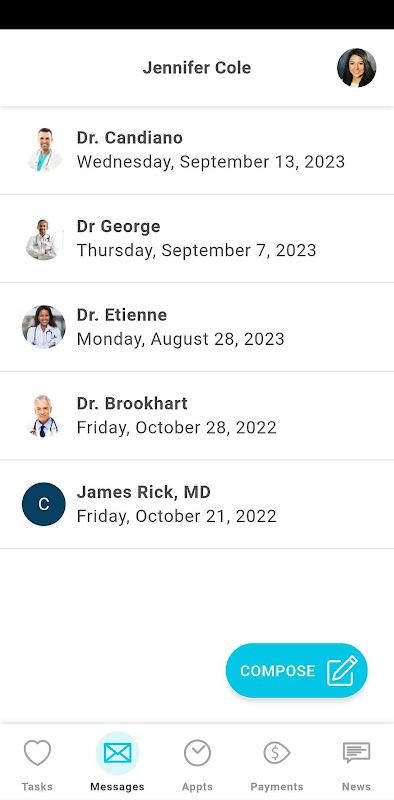Image resolution: width=394 pixels, height=800 pixels.
Task: Tap Dr. Brookhart's avatar photo
Action: (x=44, y=416)
